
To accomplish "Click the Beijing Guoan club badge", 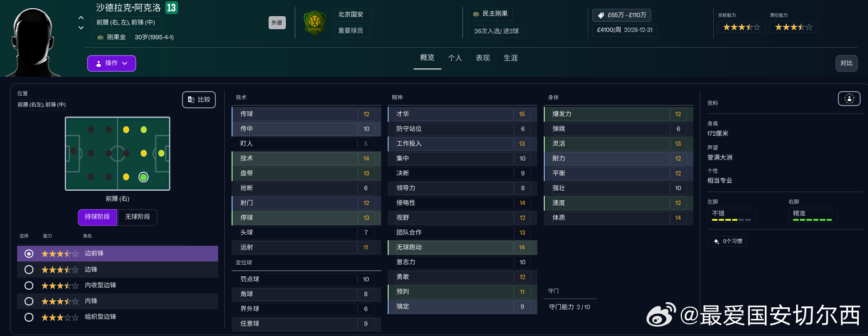I will 314,23.
